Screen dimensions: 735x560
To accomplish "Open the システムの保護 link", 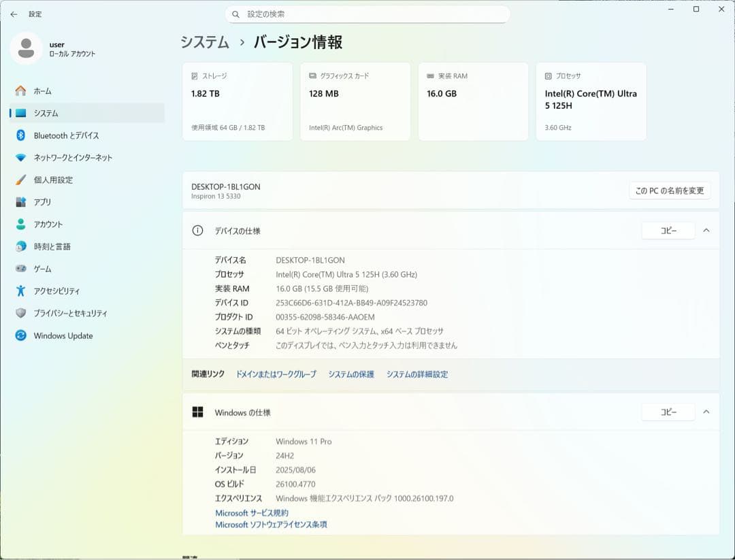I will pos(350,374).
